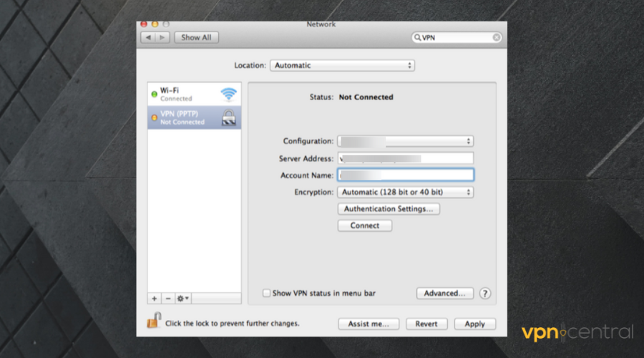644x358 pixels.
Task: Open the Location dropdown set to Automatic
Action: (342, 65)
